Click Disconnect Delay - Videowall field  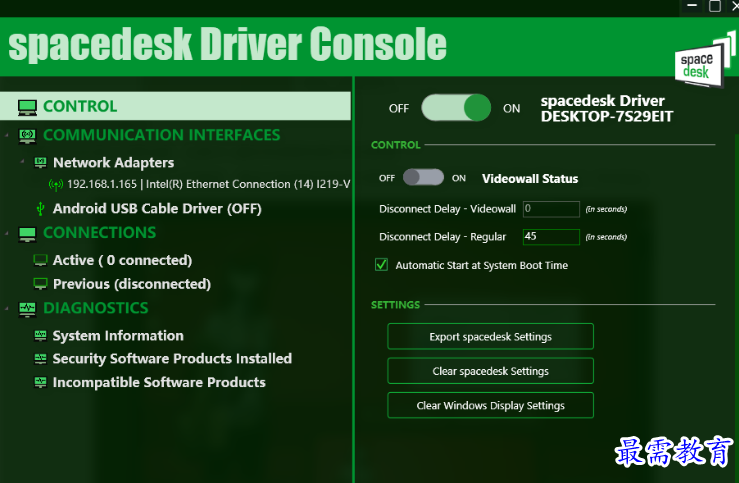[x=551, y=209]
